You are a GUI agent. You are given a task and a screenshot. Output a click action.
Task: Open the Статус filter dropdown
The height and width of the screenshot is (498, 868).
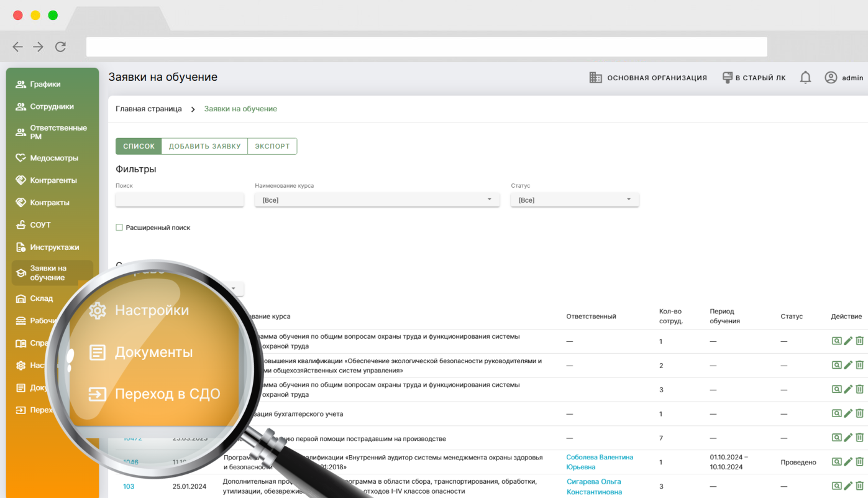(x=574, y=200)
